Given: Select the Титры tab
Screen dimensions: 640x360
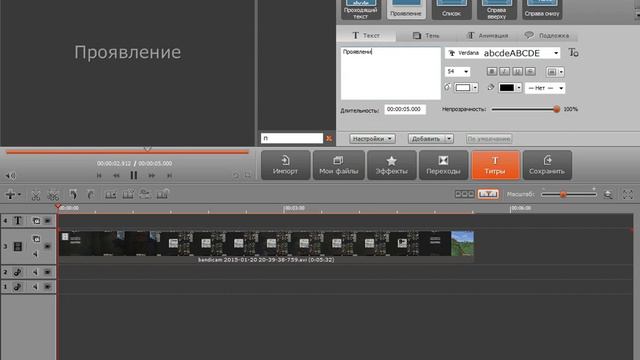Looking at the screenshot, I should tap(496, 165).
